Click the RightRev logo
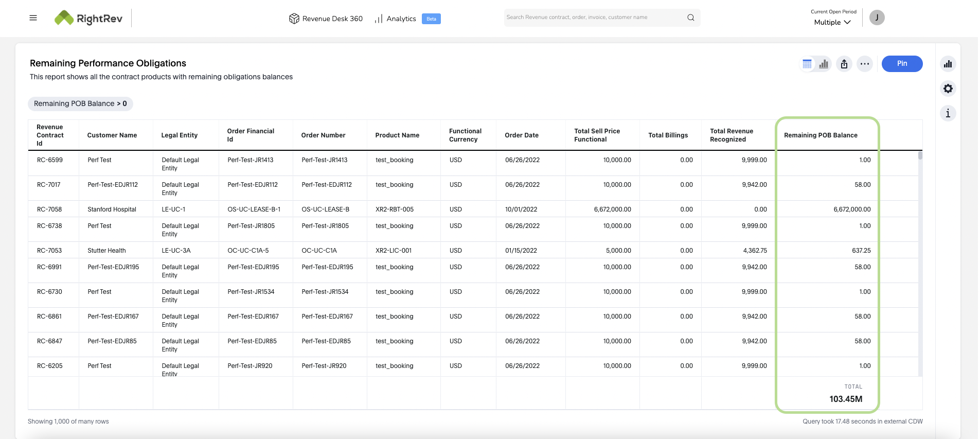Image resolution: width=980 pixels, height=439 pixels. [x=88, y=19]
